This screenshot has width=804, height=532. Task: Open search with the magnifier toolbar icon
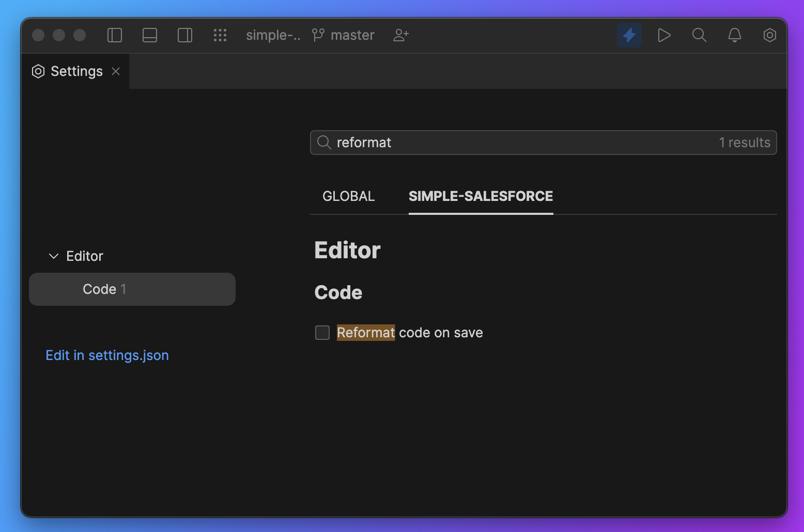(x=700, y=35)
